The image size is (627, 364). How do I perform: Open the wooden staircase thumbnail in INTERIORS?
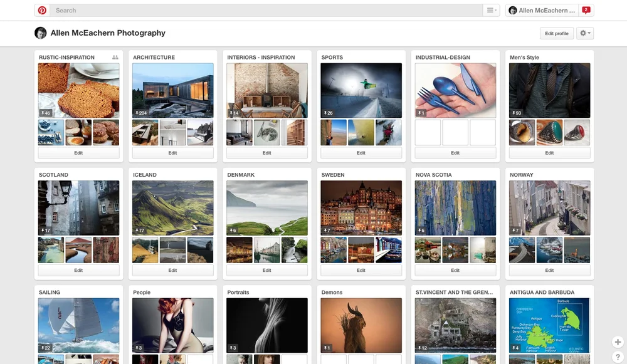coord(294,132)
